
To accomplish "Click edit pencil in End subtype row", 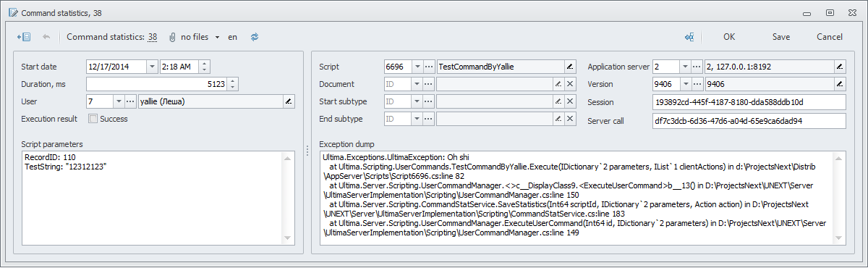I will 558,119.
